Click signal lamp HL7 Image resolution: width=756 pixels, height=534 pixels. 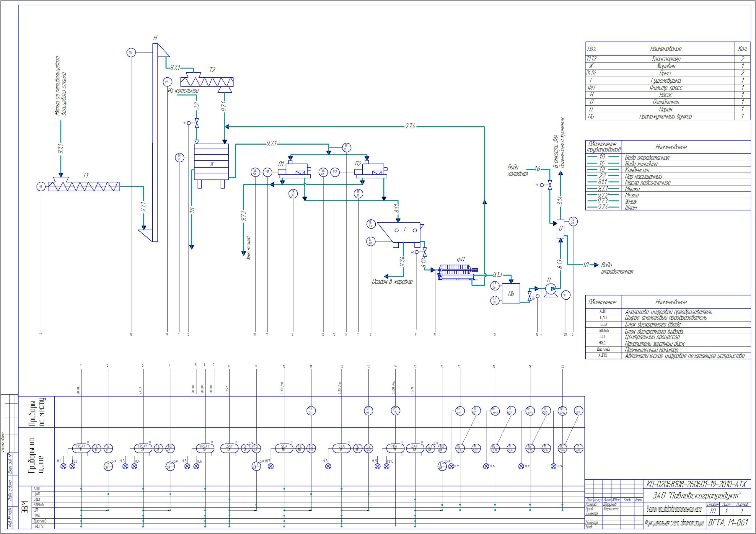271,466
